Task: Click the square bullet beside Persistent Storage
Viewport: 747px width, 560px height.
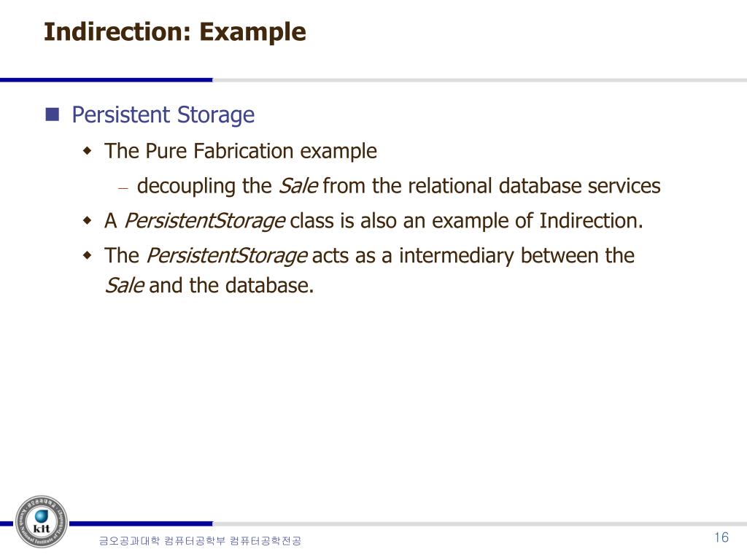Action: pos(53,114)
